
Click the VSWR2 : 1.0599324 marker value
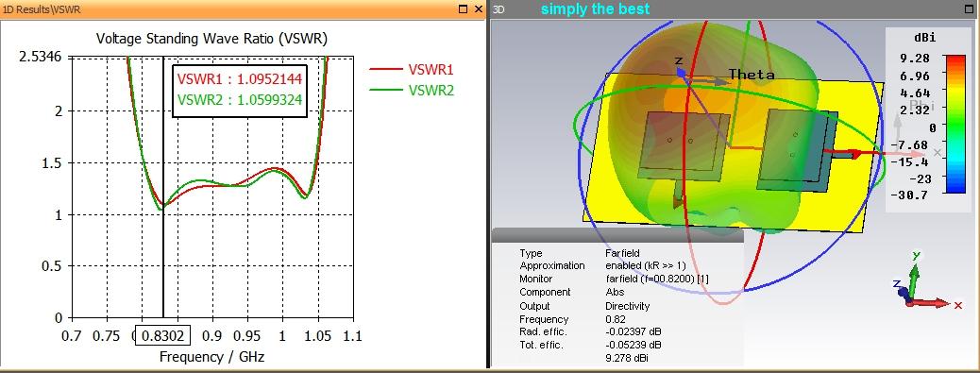tap(240, 99)
